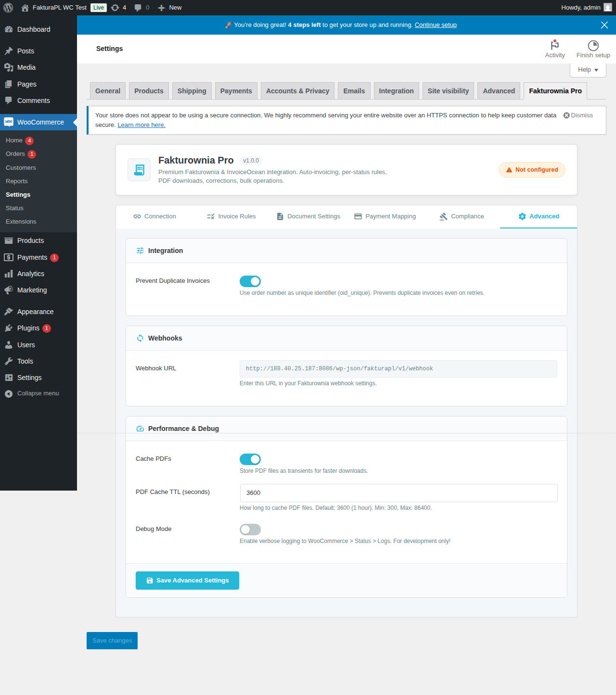Click the WordPress logo icon
The image size is (616, 695).
8,8
